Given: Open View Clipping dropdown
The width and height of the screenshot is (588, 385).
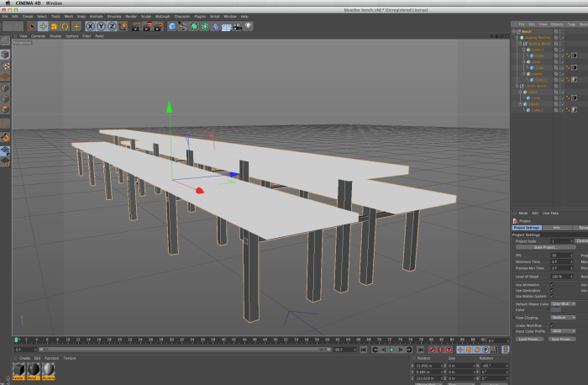Looking at the screenshot, I should coord(564,318).
